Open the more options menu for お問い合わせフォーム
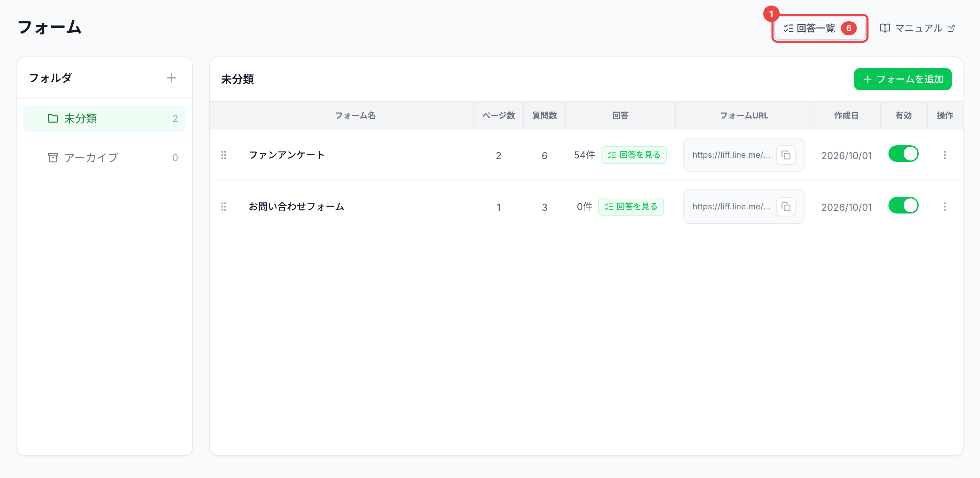Image resolution: width=980 pixels, height=478 pixels. 945,207
